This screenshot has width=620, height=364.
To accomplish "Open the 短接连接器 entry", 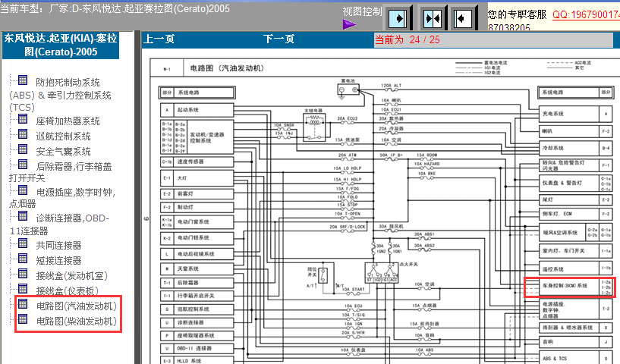I will (x=58, y=260).
